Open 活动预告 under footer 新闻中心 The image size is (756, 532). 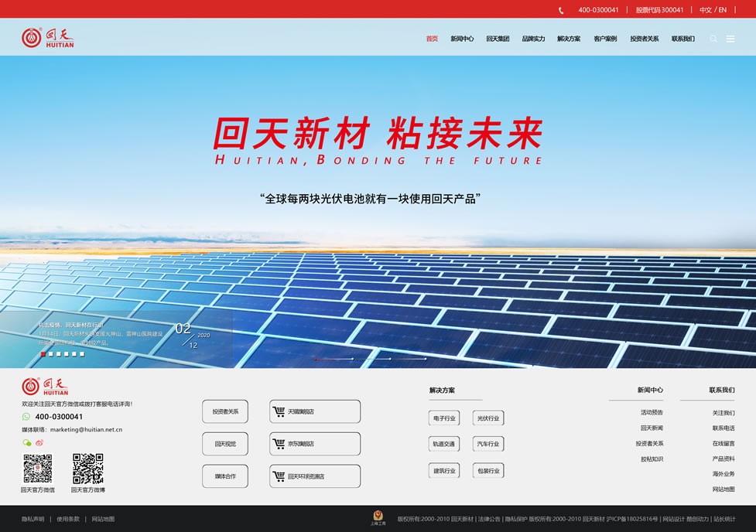pos(652,412)
